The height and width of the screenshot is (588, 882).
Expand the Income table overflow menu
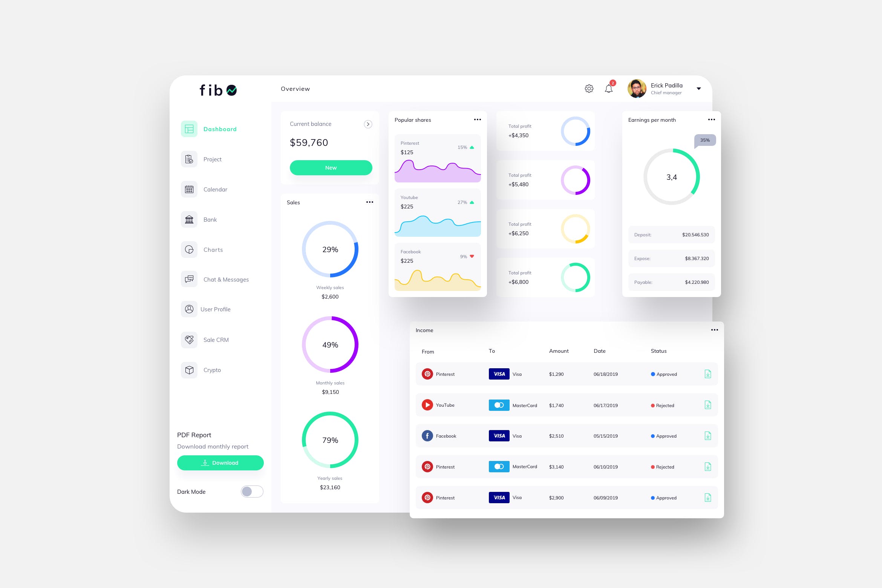[715, 330]
